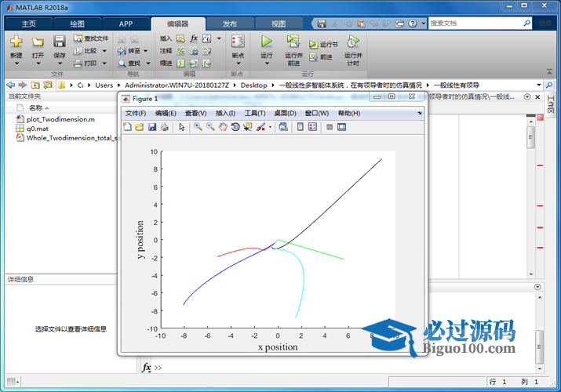Screen dimensions: 561x392
Task: Switch to the Publish (发布) tab
Action: coord(230,24)
